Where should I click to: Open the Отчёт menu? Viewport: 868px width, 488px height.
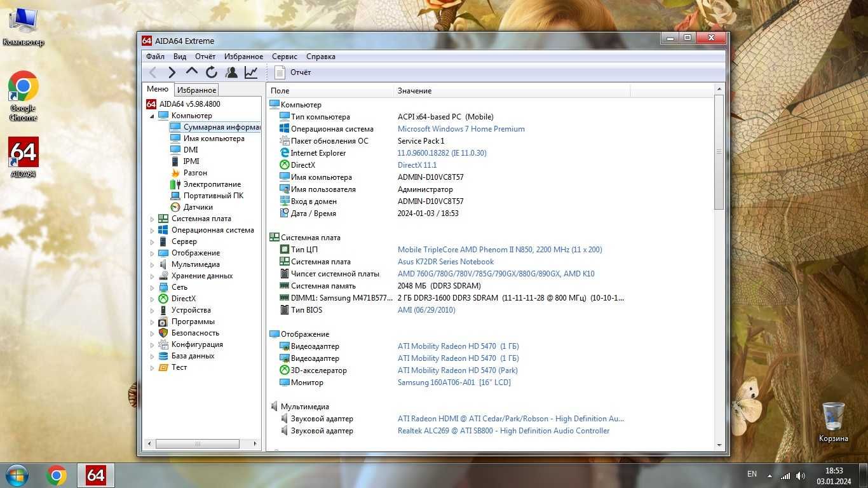(x=205, y=57)
